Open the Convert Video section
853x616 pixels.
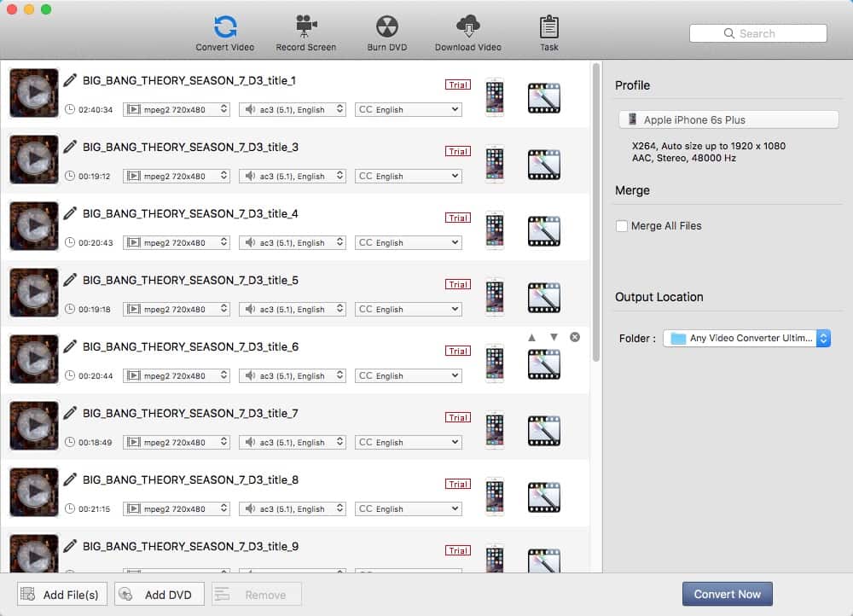[224, 32]
